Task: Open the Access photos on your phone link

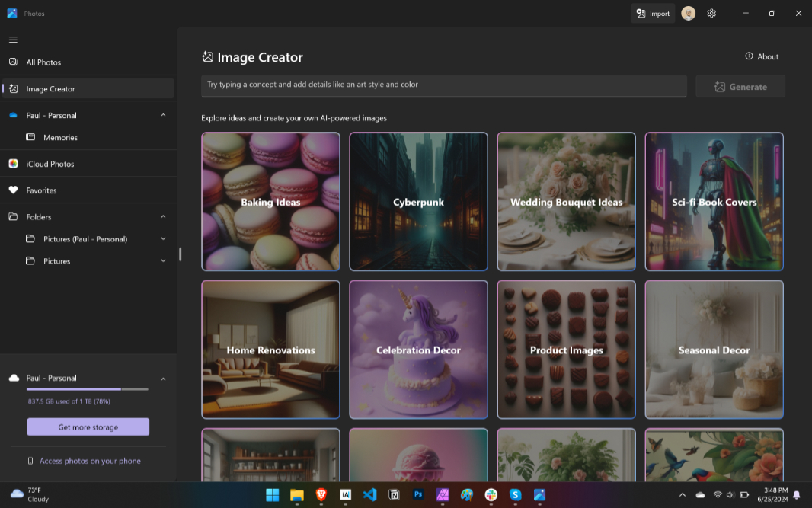Action: pyautogui.click(x=85, y=461)
